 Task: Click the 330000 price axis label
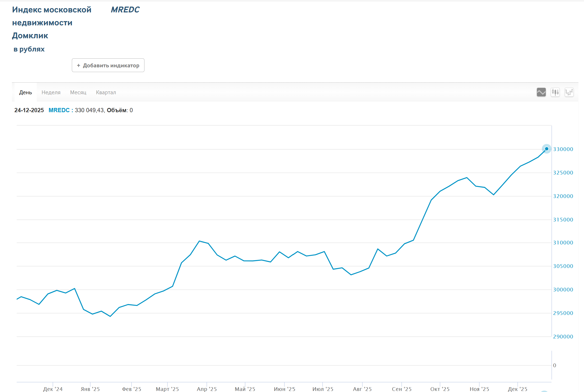[563, 149]
